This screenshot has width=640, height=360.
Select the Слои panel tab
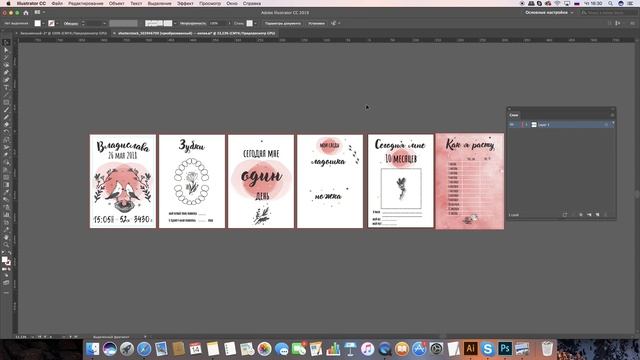[514, 115]
